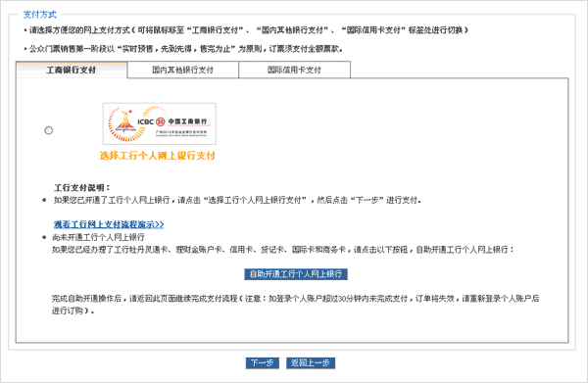Open the 观看工行网上支付流程演示 link
This screenshot has width=588, height=383.
109,224
